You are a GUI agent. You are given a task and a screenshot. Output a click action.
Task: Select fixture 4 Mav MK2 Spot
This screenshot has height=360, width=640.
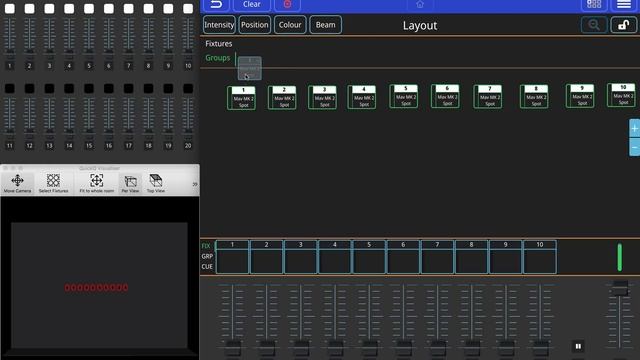click(362, 97)
